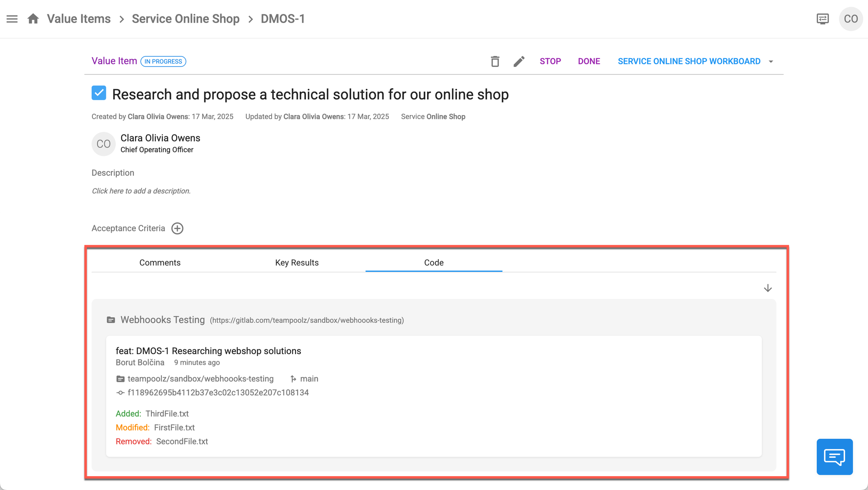Click the modified file FirstFile.txt
868x490 pixels.
(x=174, y=428)
